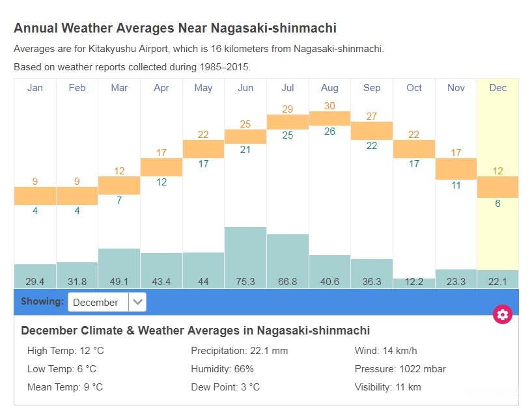Select the Aug month column
Image resolution: width=532 pixels, height=410 pixels.
point(329,88)
